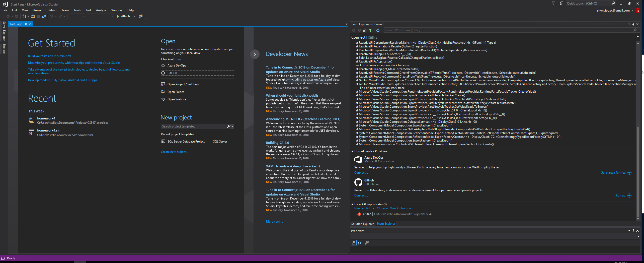
Task: Click the GitHub logo in Hosted Providers
Action: click(x=358, y=182)
